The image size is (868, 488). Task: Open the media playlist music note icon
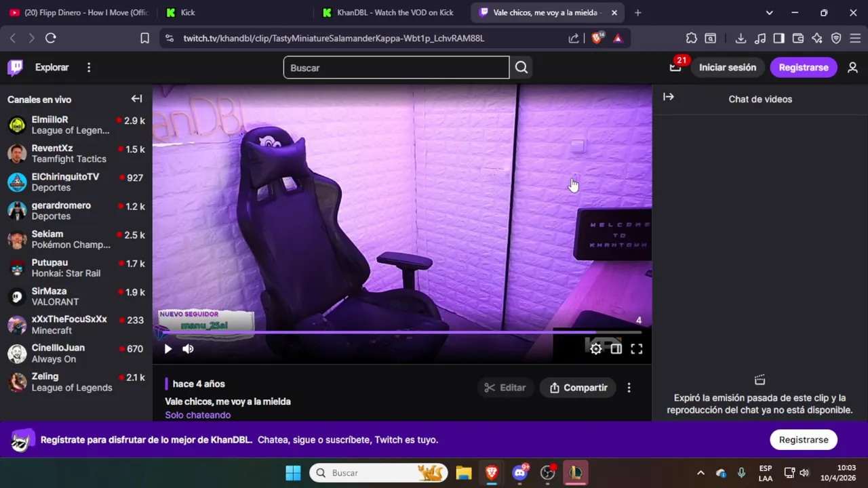point(760,38)
